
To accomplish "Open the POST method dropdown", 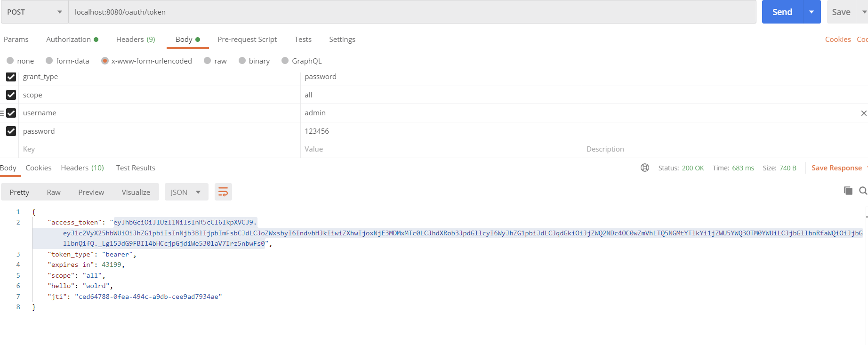I will [x=34, y=12].
